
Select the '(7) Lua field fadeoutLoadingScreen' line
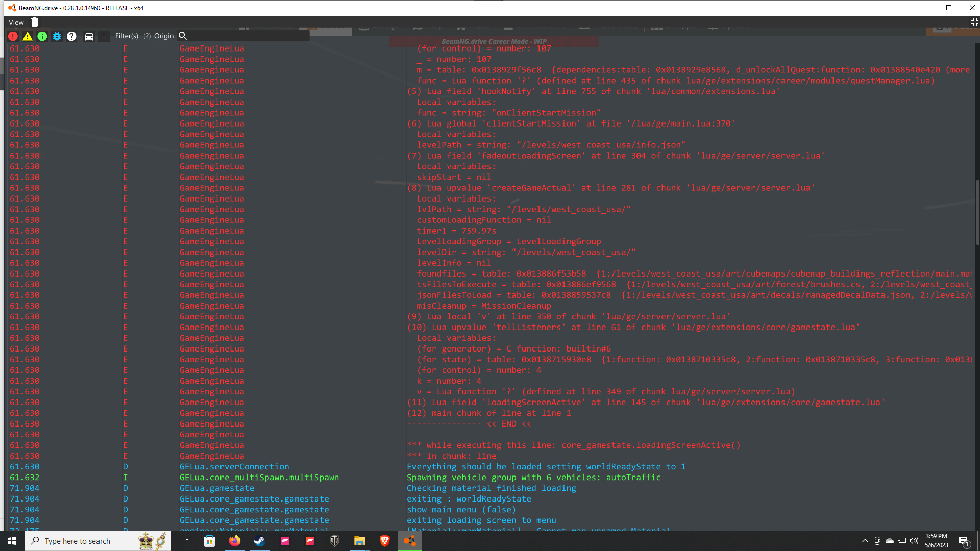(x=616, y=156)
